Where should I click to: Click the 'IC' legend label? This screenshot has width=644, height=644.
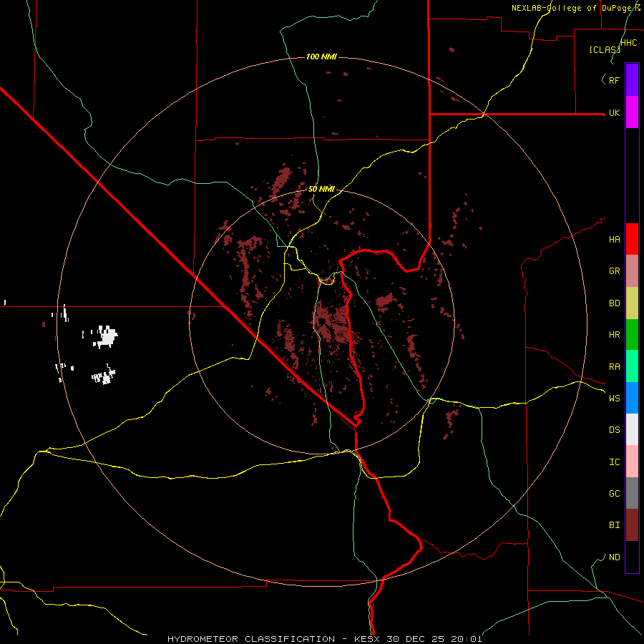614,462
